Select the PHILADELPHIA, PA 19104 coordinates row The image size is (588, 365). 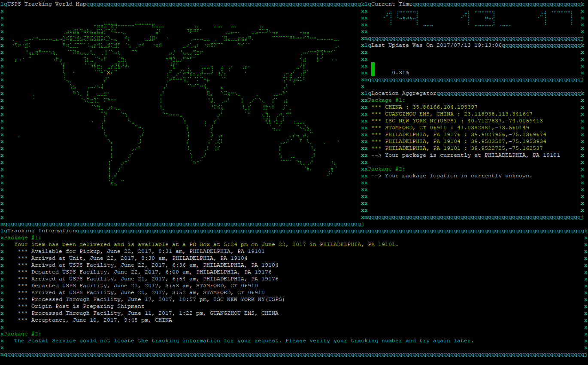[x=459, y=141]
